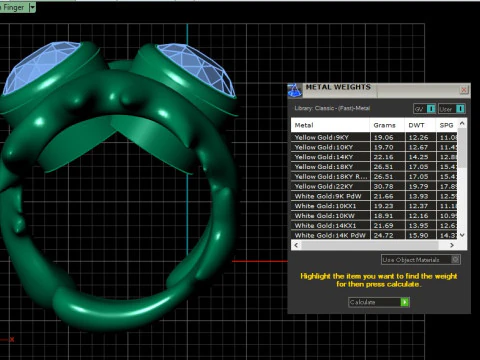Click the table's scroll right arrow

[452, 245]
